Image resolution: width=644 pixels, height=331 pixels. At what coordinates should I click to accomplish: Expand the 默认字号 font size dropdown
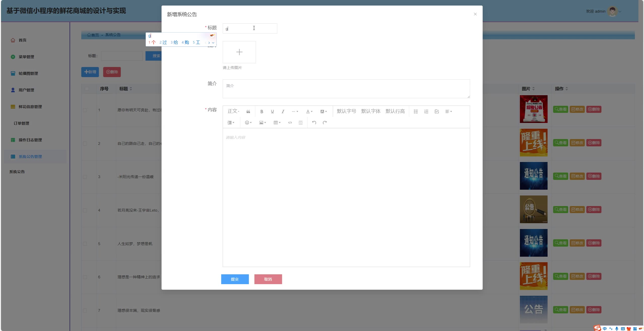pos(346,111)
